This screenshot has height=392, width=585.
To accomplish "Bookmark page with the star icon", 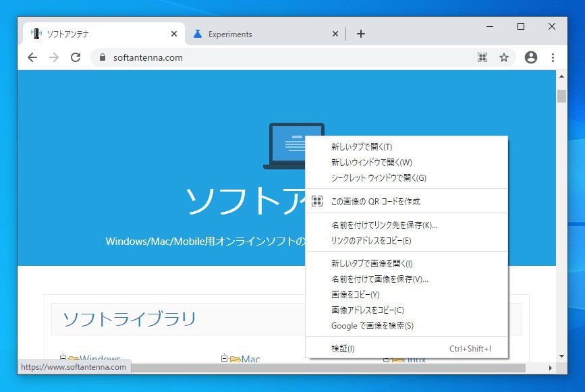I will point(504,58).
